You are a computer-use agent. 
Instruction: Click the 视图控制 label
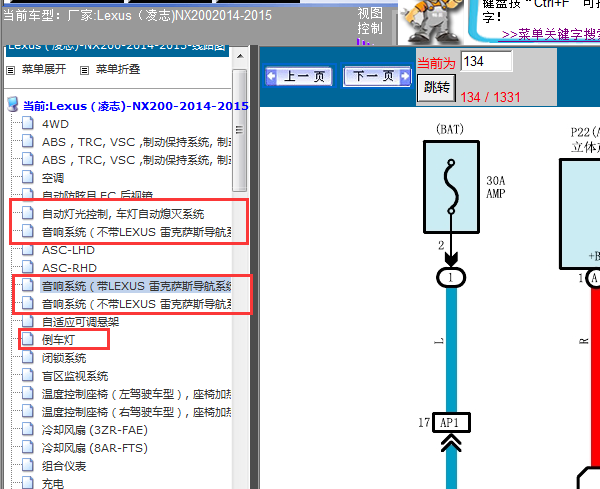point(370,21)
